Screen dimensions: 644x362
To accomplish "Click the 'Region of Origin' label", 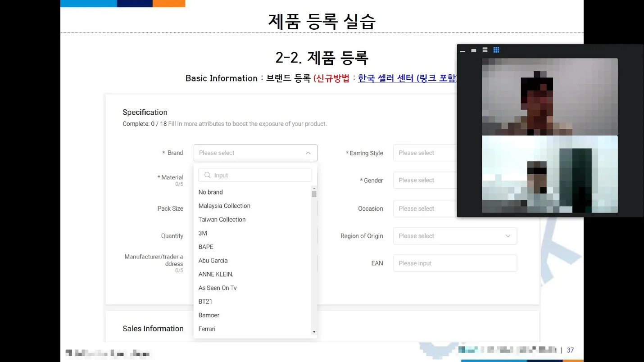I will coord(362,236).
